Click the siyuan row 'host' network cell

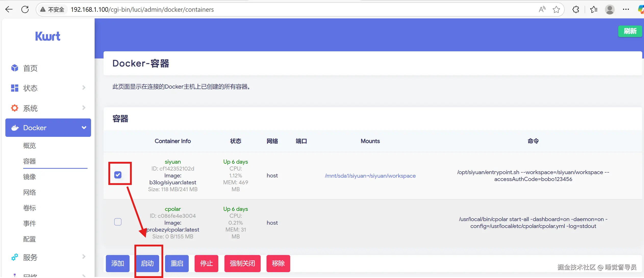click(x=272, y=175)
